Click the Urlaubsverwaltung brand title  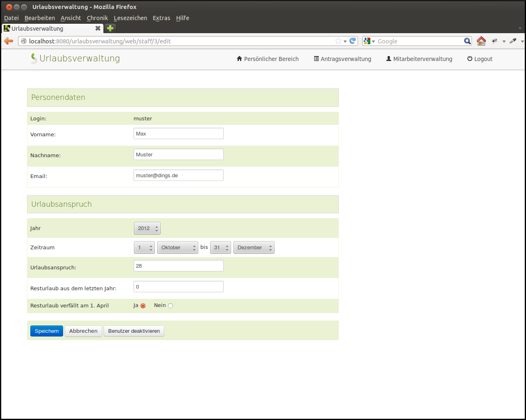click(79, 59)
